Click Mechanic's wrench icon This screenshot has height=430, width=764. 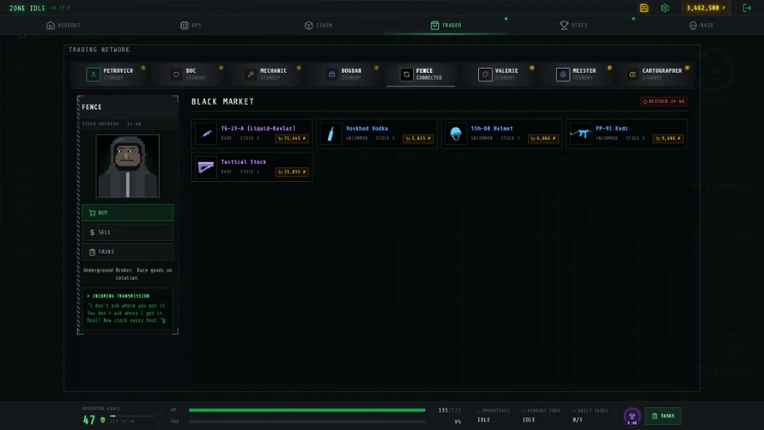pyautogui.click(x=250, y=75)
